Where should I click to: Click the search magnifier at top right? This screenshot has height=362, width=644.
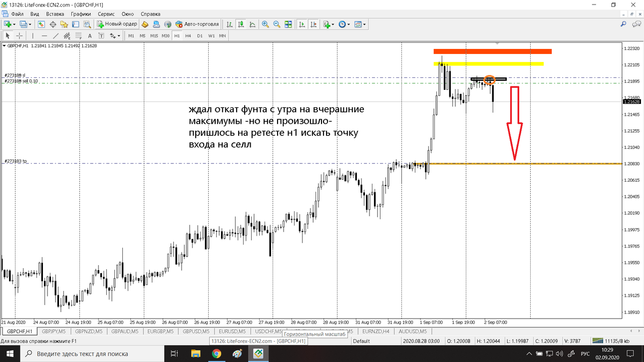click(624, 24)
